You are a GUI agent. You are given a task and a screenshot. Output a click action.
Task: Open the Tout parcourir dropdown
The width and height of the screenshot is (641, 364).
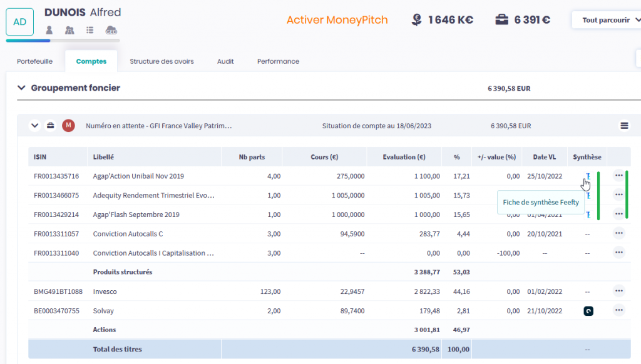point(606,20)
